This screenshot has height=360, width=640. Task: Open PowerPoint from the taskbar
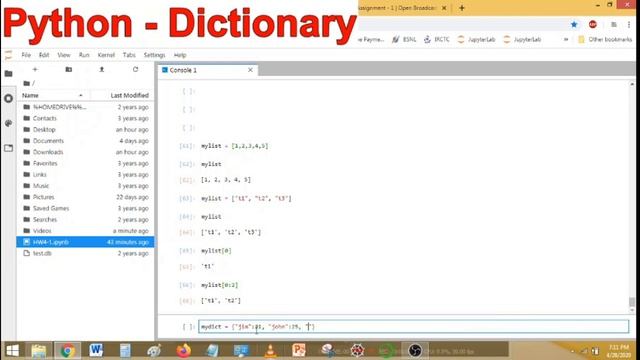pyautogui.click(x=299, y=350)
